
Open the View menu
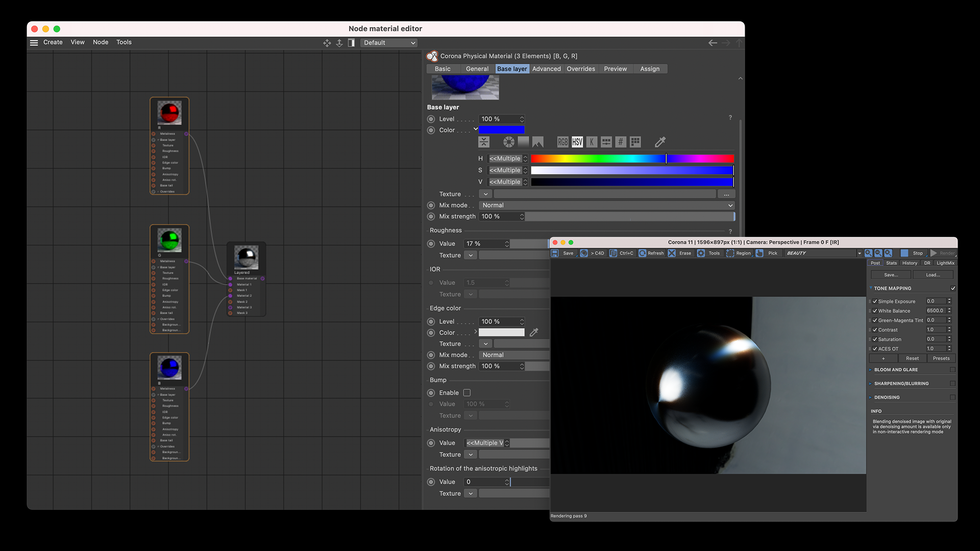[x=78, y=42]
